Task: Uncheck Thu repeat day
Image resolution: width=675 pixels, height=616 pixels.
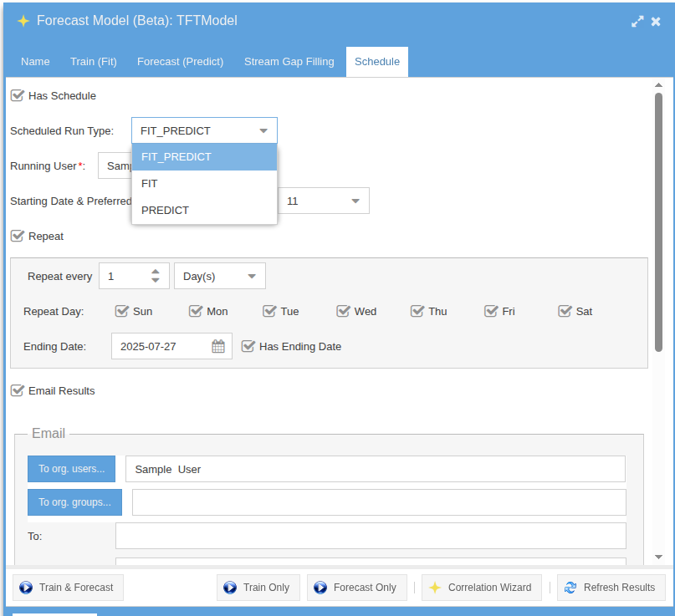Action: (417, 311)
